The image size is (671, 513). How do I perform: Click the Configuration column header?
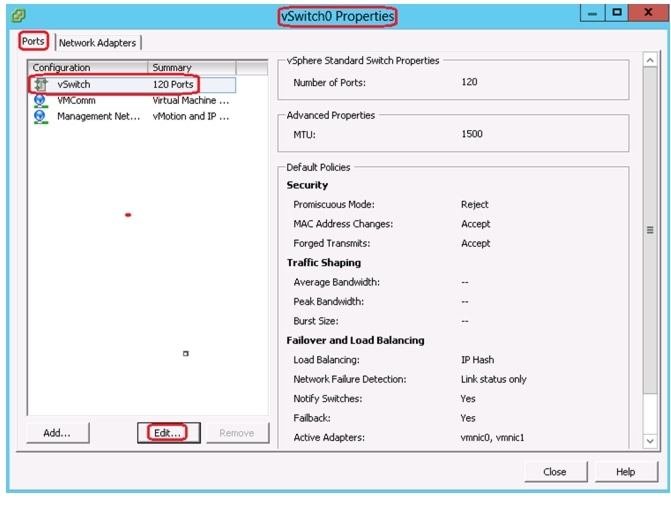click(x=88, y=68)
